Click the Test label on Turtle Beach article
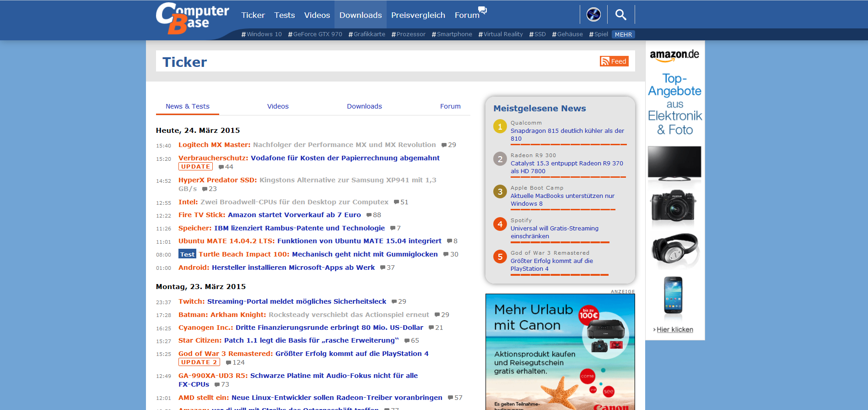This screenshot has height=410, width=868. (x=187, y=254)
